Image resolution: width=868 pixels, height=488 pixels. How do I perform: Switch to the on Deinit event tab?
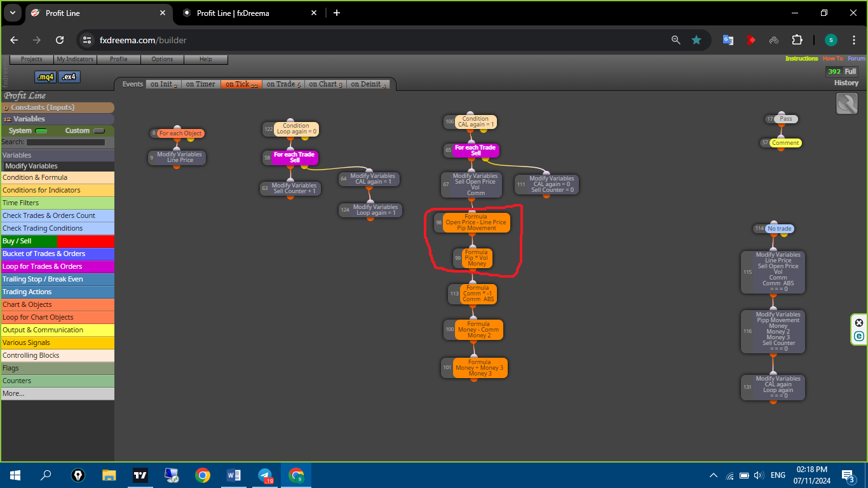pyautogui.click(x=368, y=84)
